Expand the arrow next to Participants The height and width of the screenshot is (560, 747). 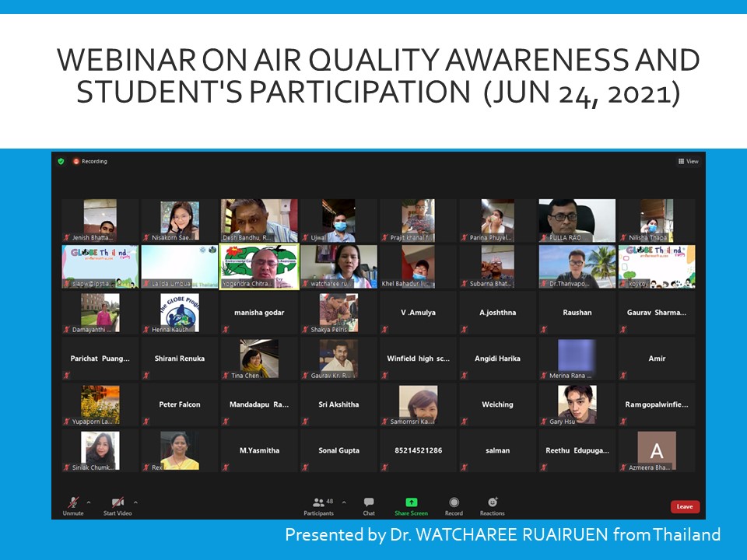(x=344, y=502)
